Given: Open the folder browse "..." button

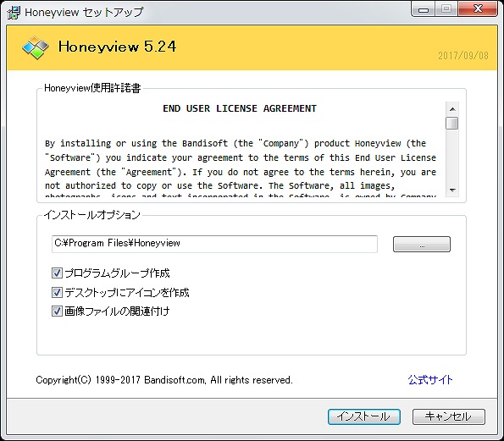Looking at the screenshot, I should (422, 244).
